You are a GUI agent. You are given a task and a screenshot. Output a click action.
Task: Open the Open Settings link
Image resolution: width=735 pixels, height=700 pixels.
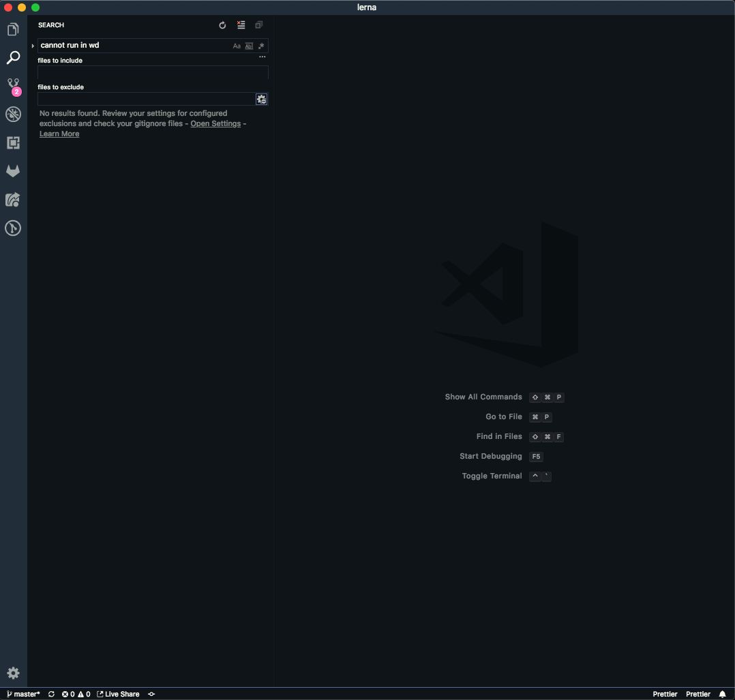pos(215,123)
